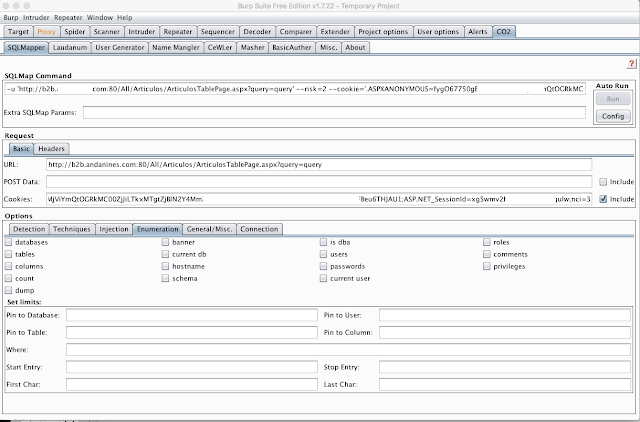This screenshot has width=640, height=422.
Task: Switch to the Target tab
Action: click(x=18, y=31)
